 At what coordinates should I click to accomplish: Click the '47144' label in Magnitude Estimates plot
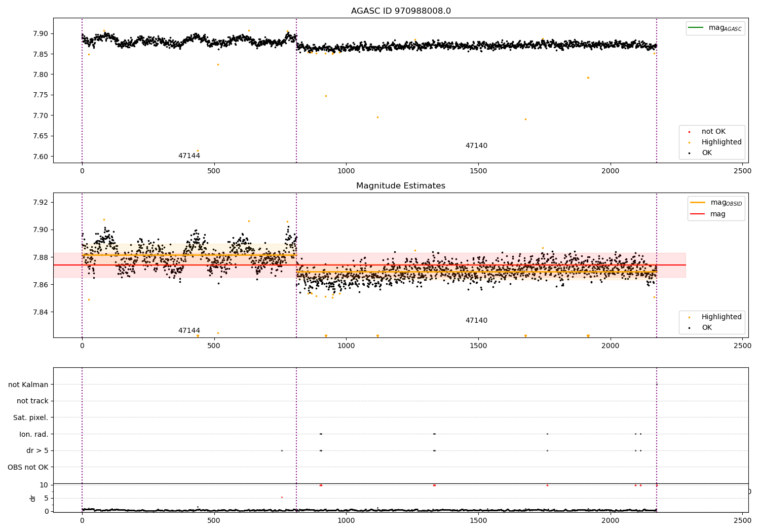(x=189, y=331)
